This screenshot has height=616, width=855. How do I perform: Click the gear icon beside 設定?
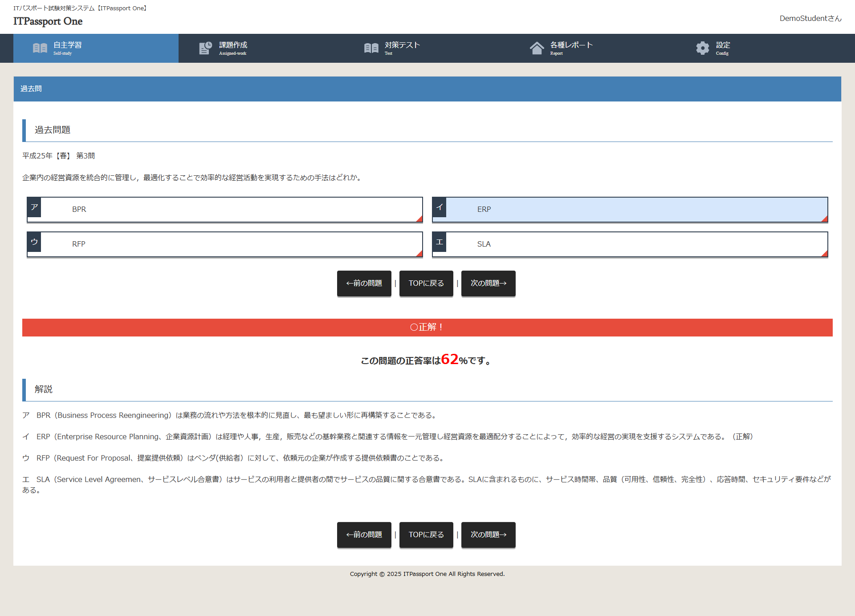[x=702, y=48]
